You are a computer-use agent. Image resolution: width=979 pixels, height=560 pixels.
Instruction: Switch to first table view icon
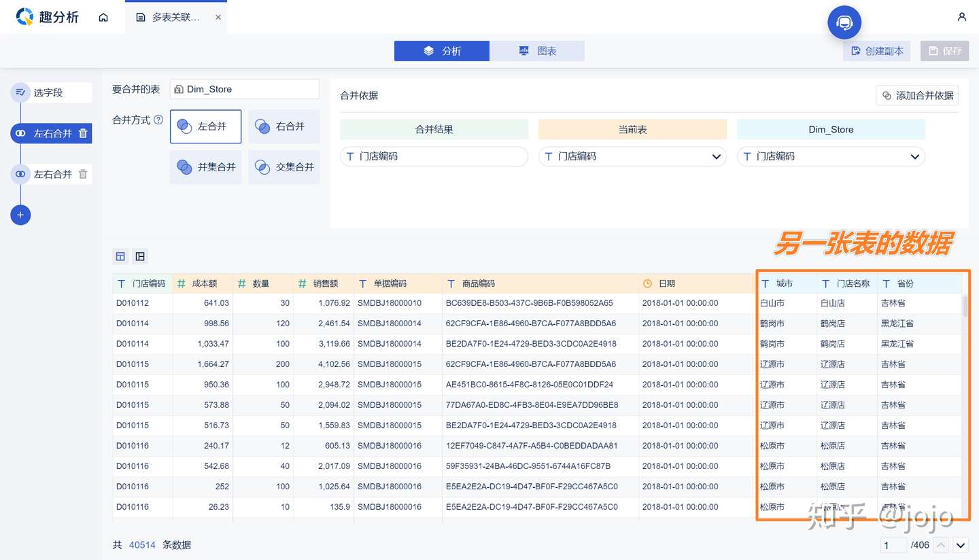point(120,256)
